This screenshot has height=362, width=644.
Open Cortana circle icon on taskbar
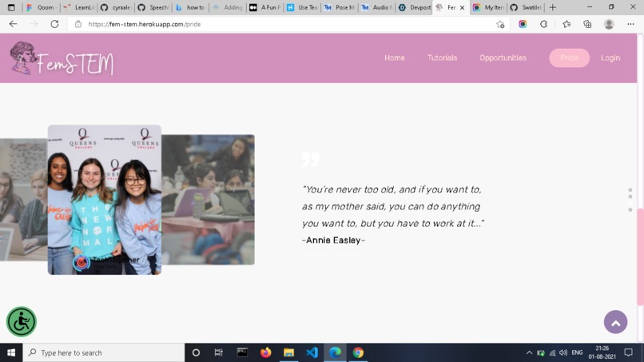pos(196,352)
